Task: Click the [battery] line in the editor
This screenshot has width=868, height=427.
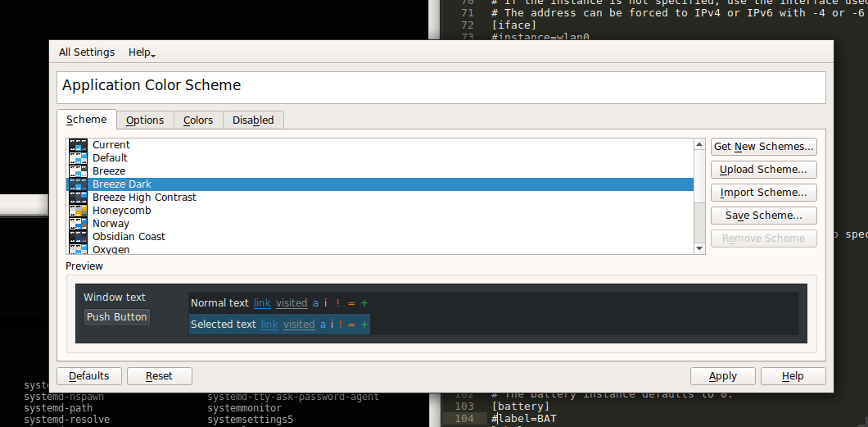Action: coord(520,407)
